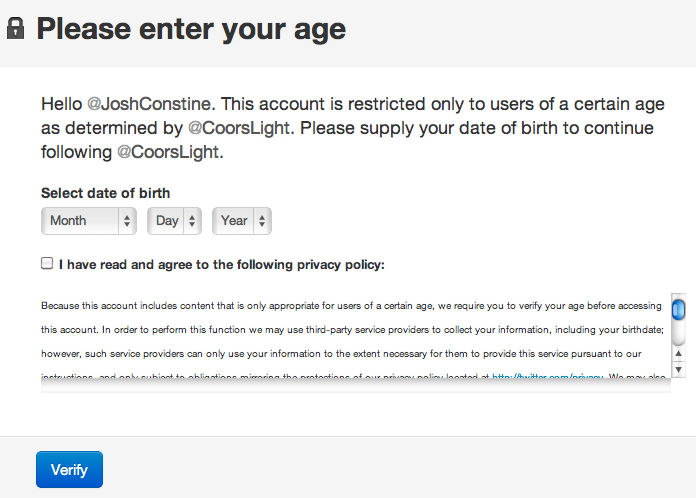Tick the privacy policy agreement checkbox
This screenshot has width=696, height=498.
pyautogui.click(x=47, y=264)
